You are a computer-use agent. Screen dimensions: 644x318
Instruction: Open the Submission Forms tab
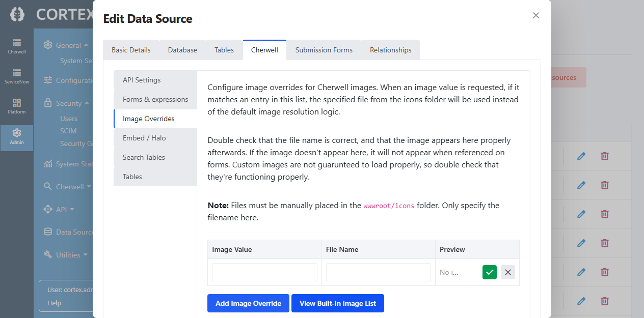click(324, 50)
